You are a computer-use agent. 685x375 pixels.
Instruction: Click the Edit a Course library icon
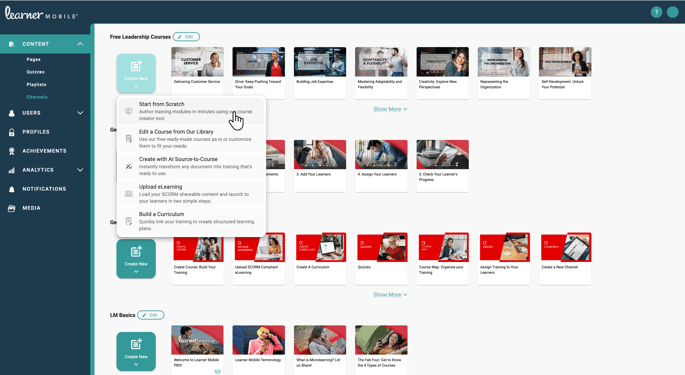coord(128,139)
